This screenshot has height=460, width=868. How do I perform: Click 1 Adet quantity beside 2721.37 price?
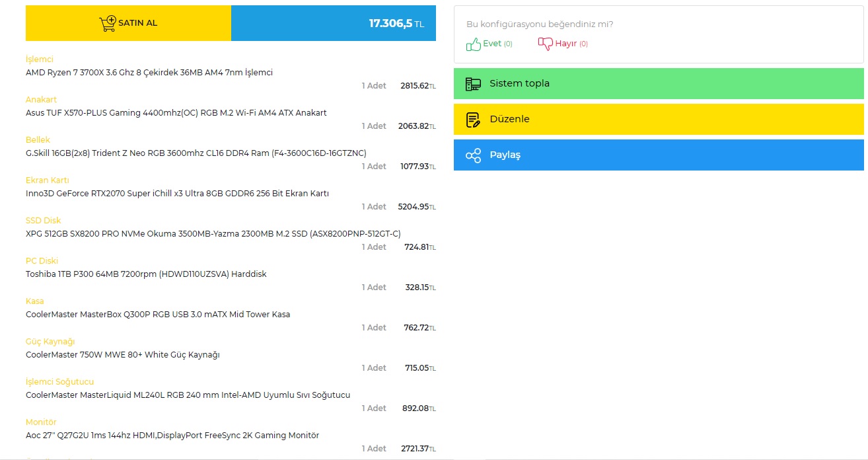374,449
